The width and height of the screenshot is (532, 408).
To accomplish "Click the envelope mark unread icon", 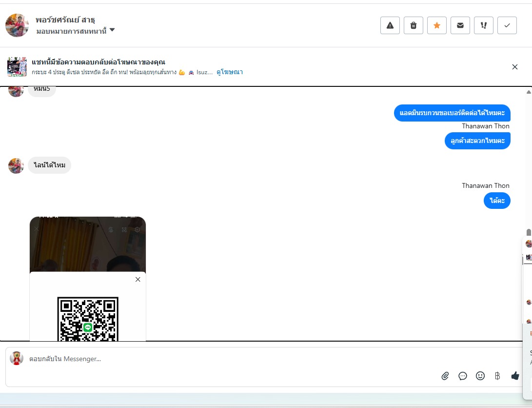I will [x=460, y=25].
